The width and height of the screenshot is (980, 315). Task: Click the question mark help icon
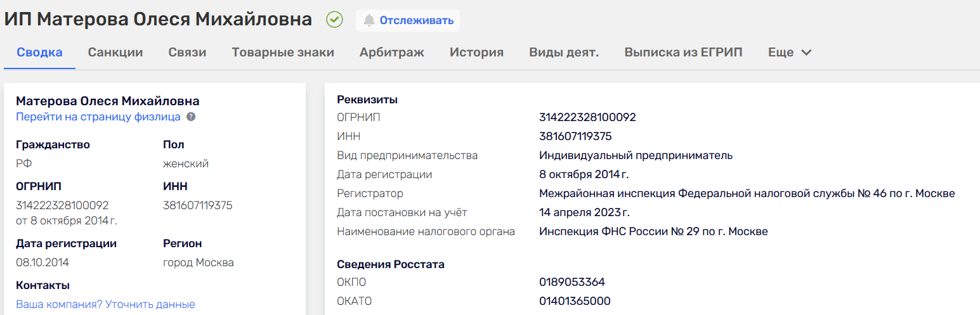(191, 117)
